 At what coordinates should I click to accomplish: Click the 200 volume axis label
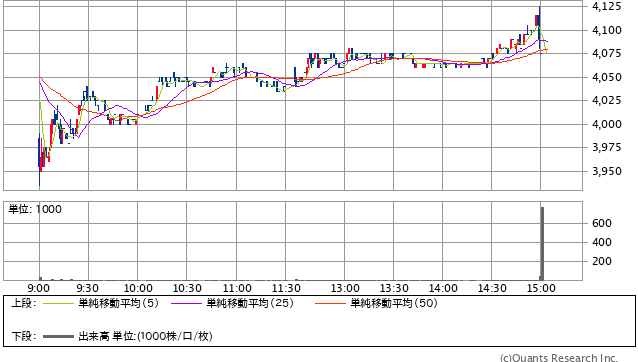(602, 261)
